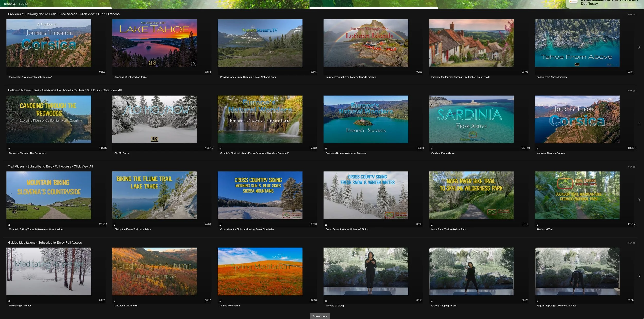Advance Relaxing Nature Films row with right arrow
644x319 pixels.
[639, 124]
